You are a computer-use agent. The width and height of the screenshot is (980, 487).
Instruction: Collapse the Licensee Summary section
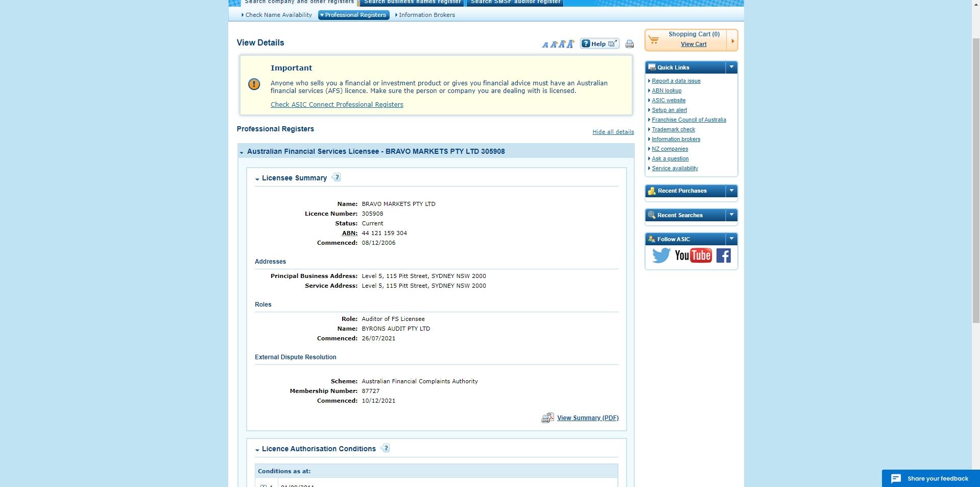257,179
